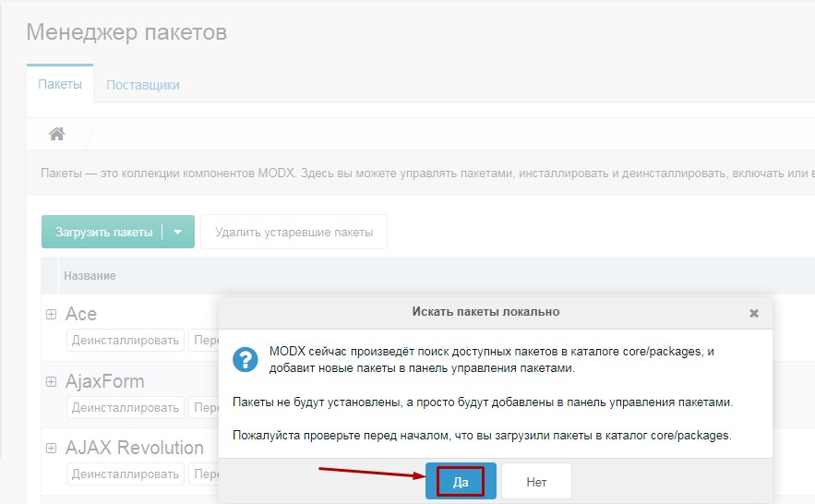The height and width of the screenshot is (504, 815).
Task: Open the 'Поставщики' tab
Action: [143, 85]
